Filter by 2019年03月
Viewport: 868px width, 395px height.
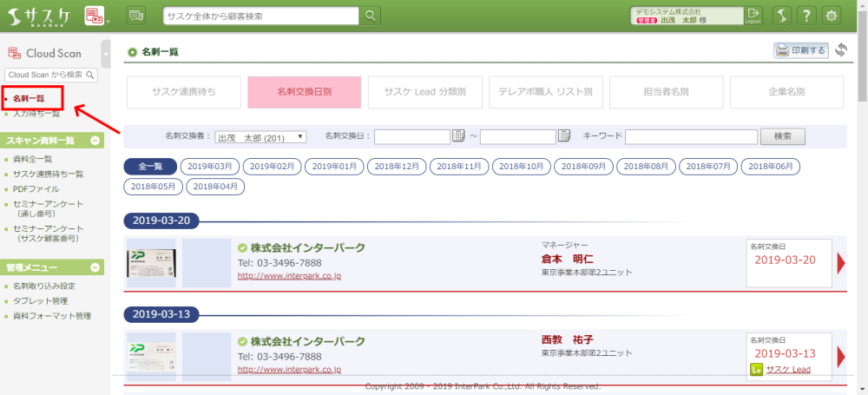pyautogui.click(x=210, y=166)
